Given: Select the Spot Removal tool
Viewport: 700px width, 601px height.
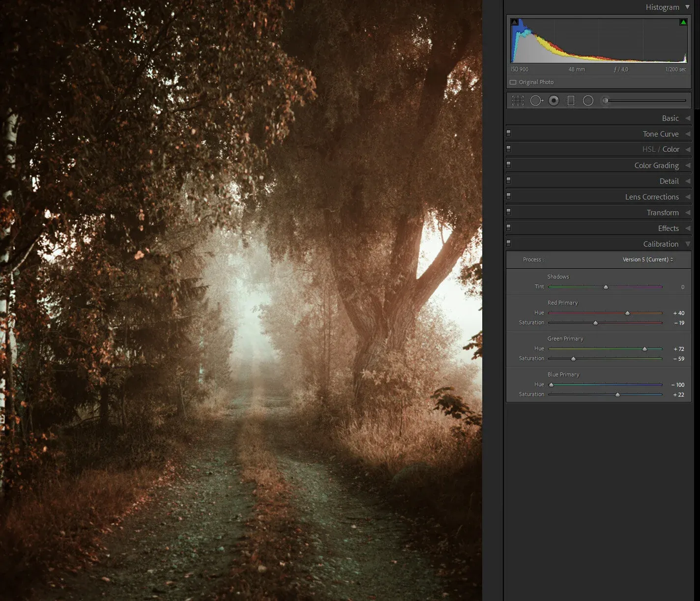Looking at the screenshot, I should [536, 101].
